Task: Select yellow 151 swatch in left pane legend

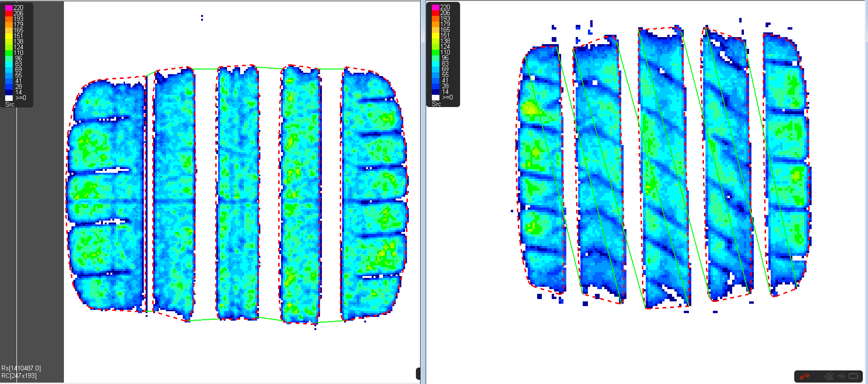Action: [x=9, y=36]
